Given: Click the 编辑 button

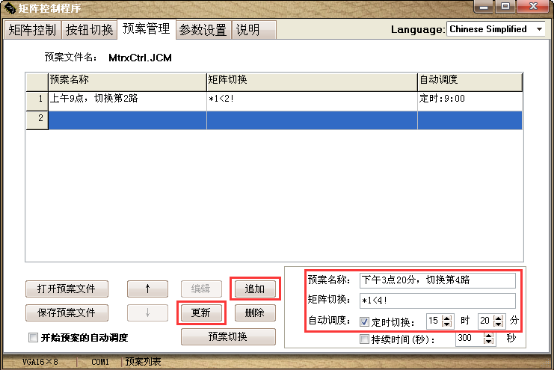Looking at the screenshot, I should [x=201, y=289].
